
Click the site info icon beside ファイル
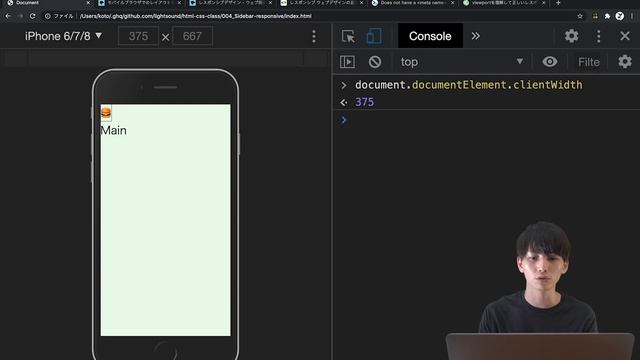coord(48,16)
